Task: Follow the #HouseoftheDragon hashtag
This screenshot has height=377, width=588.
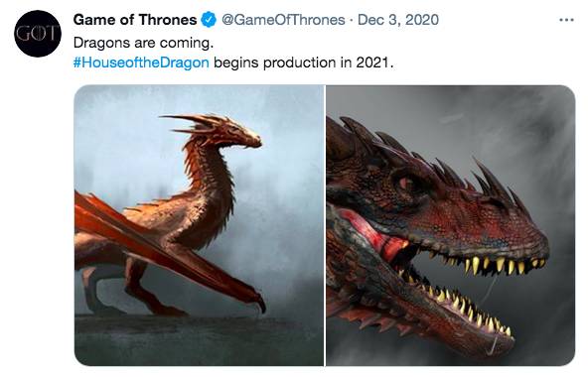Action: [x=141, y=63]
